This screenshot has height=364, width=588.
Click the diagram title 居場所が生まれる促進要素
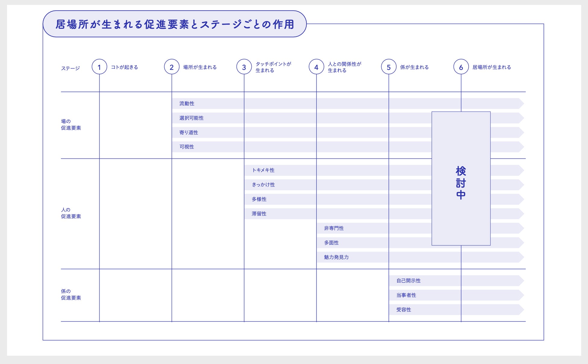175,24
